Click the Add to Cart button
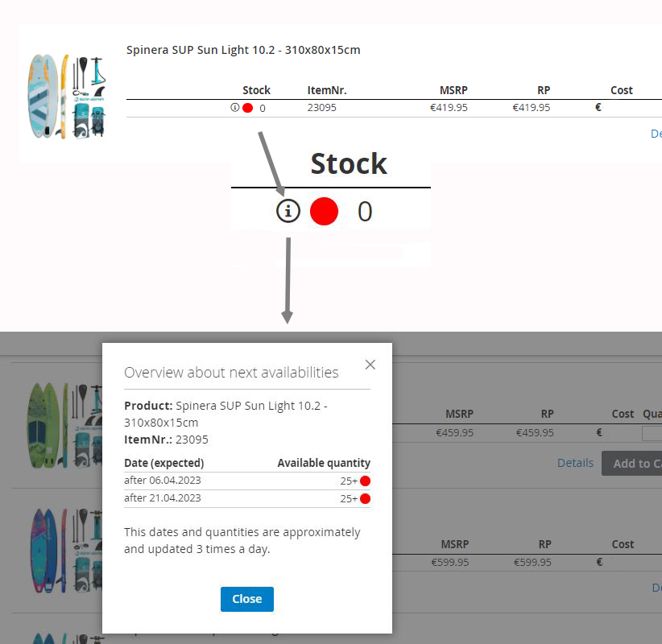The height and width of the screenshot is (644, 662). pos(631,464)
